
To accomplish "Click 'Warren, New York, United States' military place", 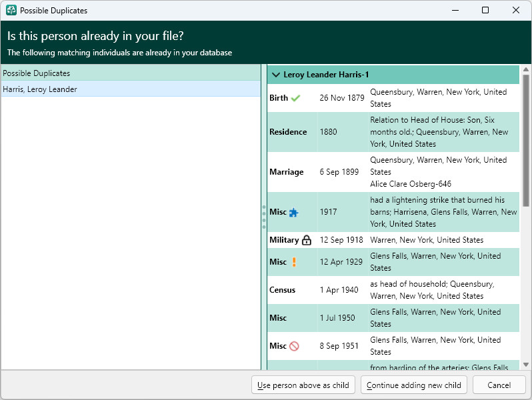I will click(x=427, y=240).
